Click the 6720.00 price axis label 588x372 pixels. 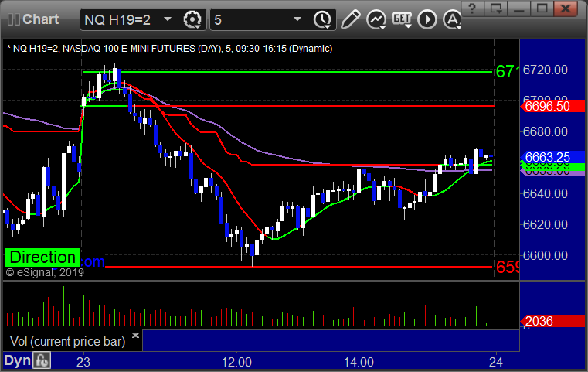[546, 70]
